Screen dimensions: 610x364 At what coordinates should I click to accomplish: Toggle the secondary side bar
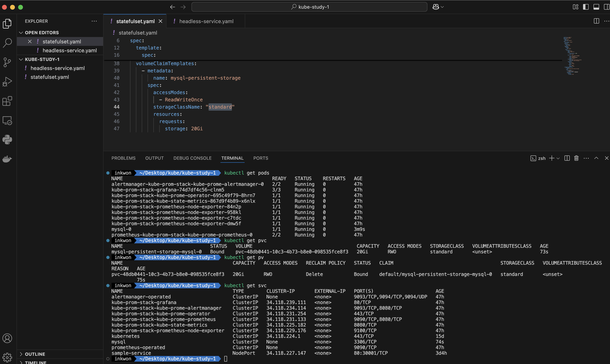[607, 7]
